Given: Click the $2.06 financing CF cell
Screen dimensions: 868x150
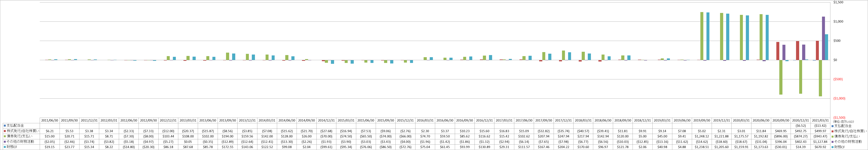Looking at the screenshot, I should [643, 147].
